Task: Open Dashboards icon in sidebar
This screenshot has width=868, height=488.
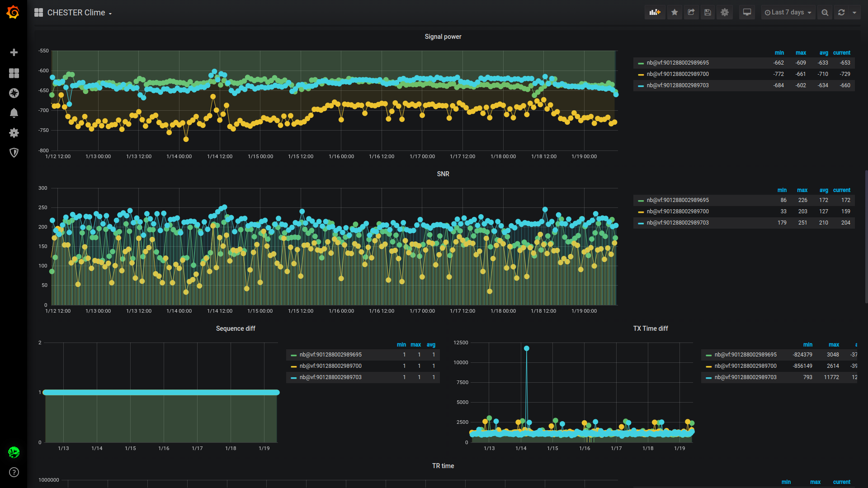Action: 14,73
